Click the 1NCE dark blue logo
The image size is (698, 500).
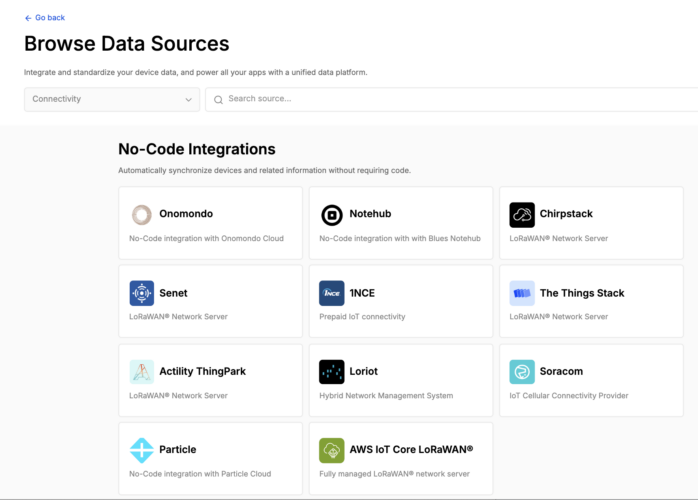332,293
